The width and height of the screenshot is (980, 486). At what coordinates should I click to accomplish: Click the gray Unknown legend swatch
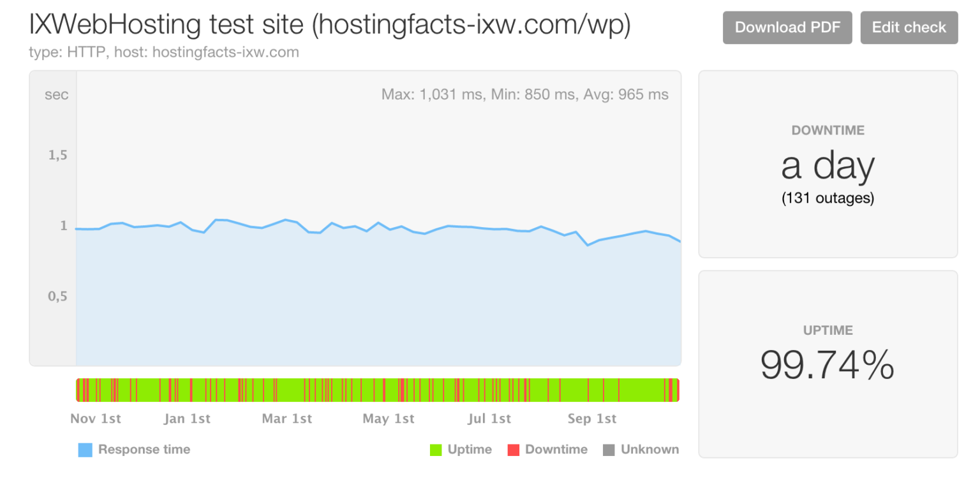609,450
